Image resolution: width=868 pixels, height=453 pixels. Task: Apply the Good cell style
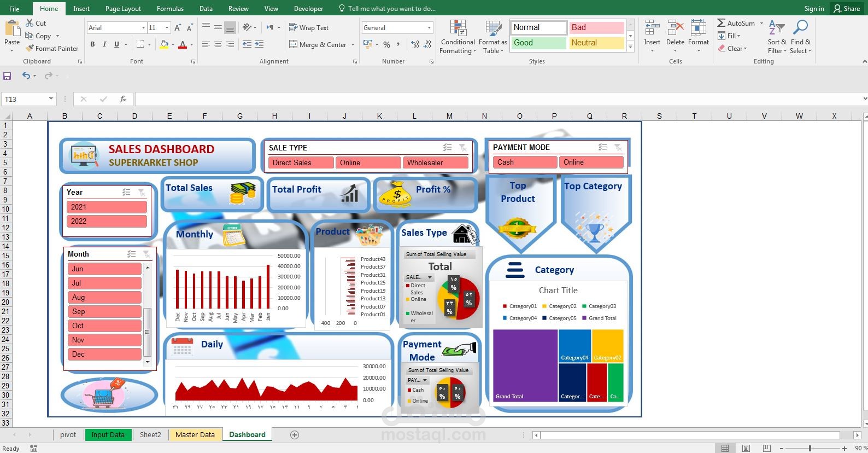pos(538,43)
